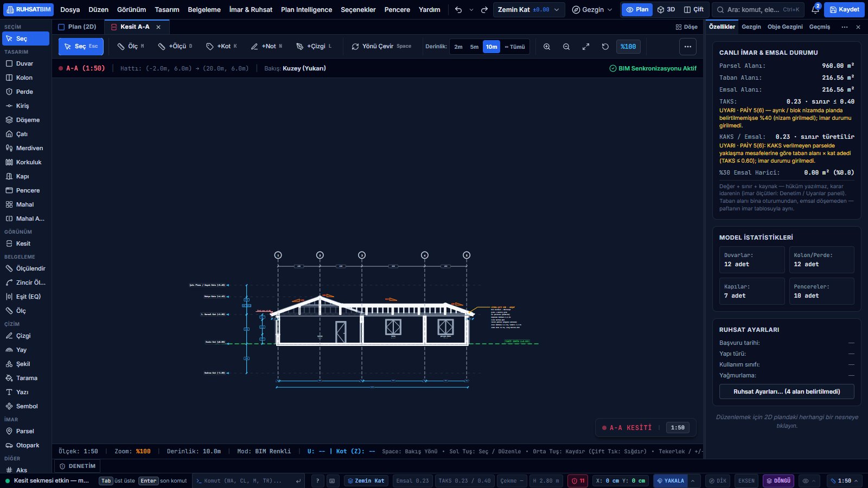The image size is (868, 488).
Task: Select the Kolon tool in sidebar
Action: click(x=25, y=78)
